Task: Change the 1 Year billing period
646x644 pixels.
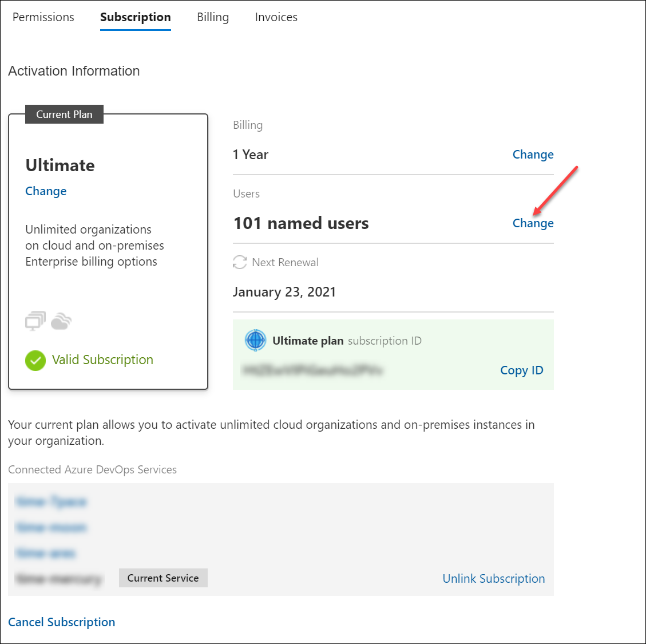Action: [533, 154]
